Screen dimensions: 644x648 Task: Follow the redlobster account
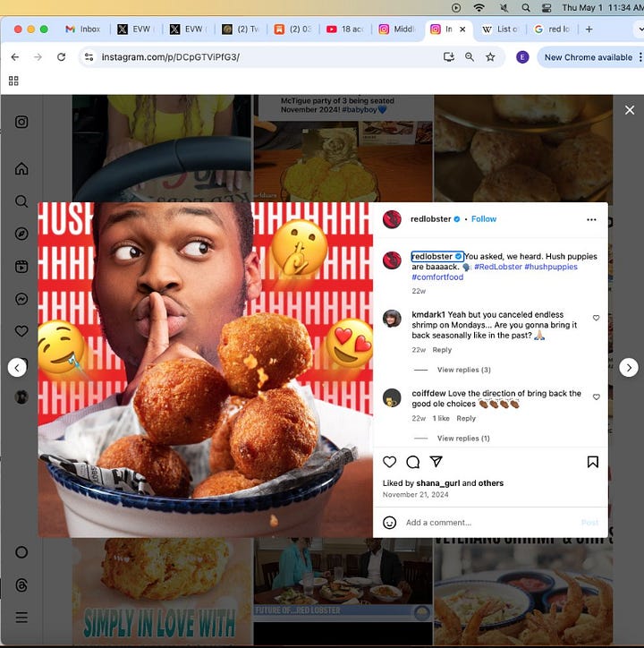click(x=484, y=219)
